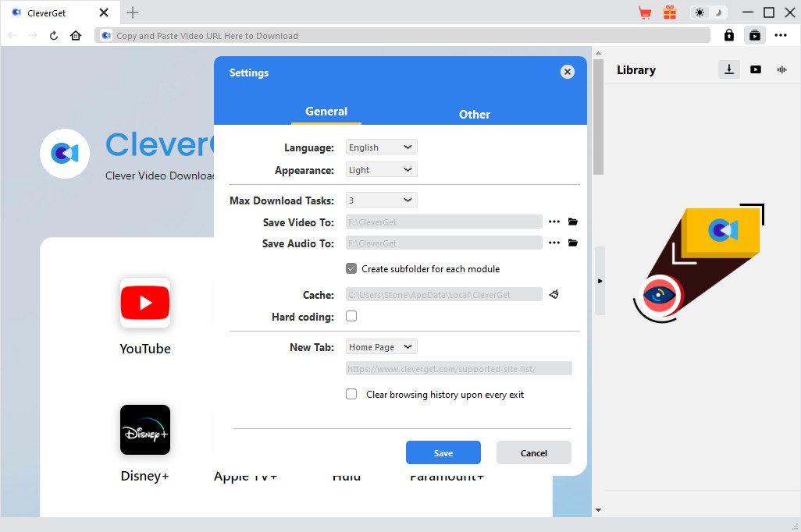This screenshot has height=532, width=801.
Task: Click the home page icon
Action: pos(76,35)
